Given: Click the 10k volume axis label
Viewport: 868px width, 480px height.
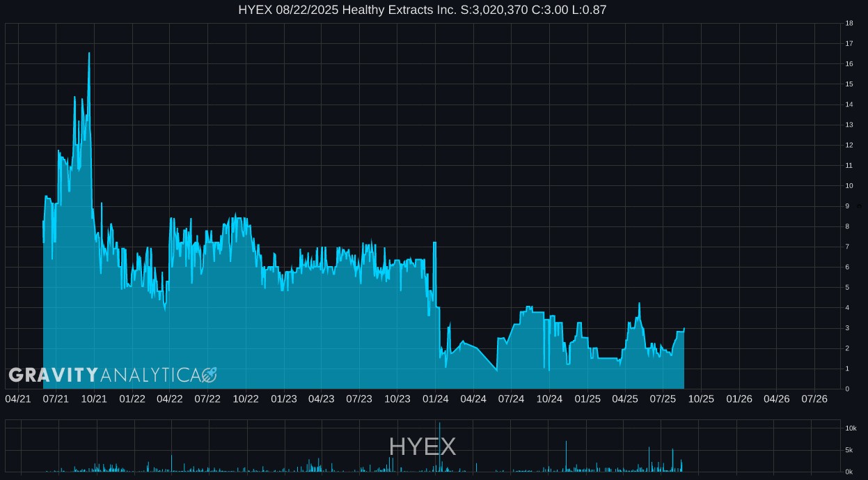Looking at the screenshot, I should pos(851,428).
